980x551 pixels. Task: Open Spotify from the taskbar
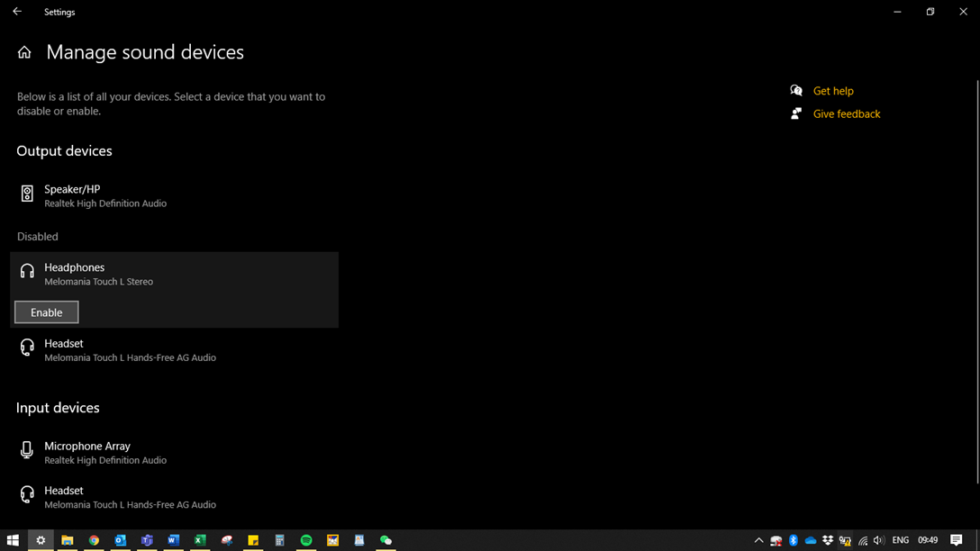pyautogui.click(x=305, y=541)
